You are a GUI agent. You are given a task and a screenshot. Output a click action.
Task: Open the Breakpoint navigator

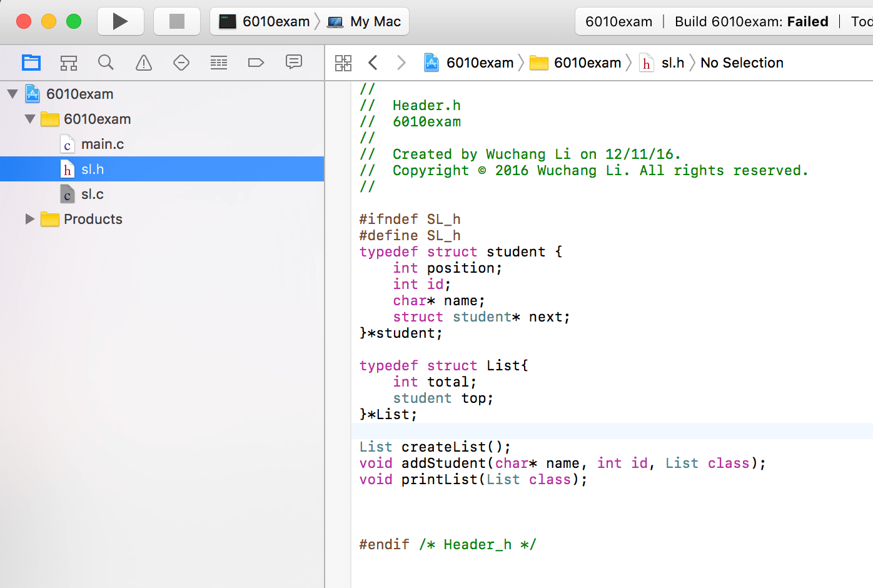[x=256, y=62]
